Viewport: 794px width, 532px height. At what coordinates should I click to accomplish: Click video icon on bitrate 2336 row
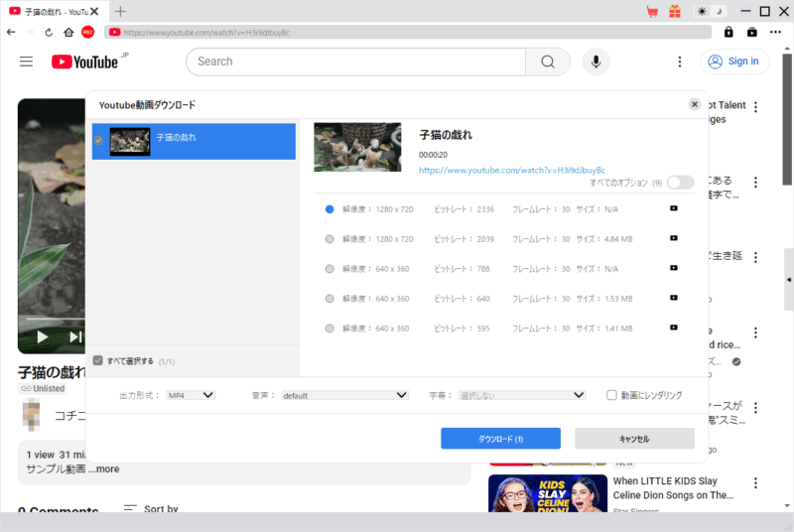[x=674, y=208]
